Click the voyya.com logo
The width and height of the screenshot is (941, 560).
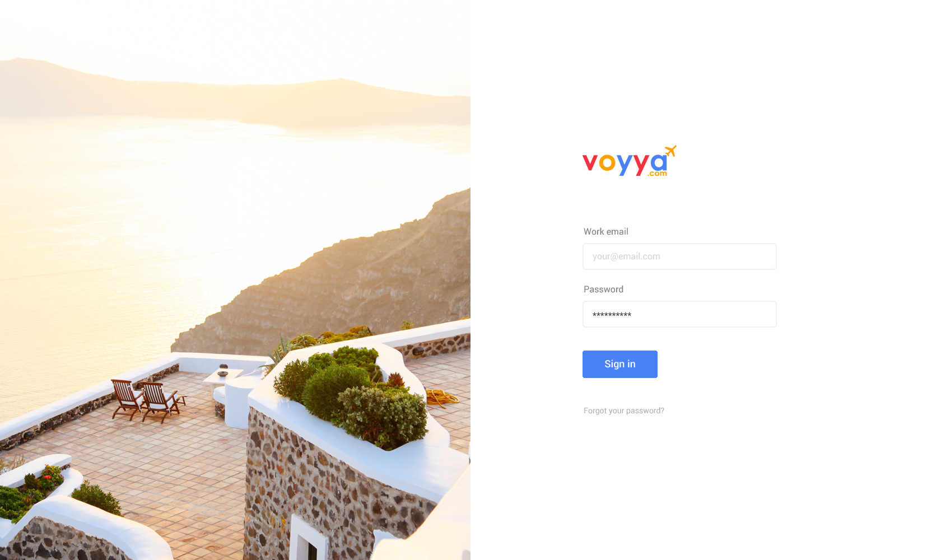tap(630, 161)
